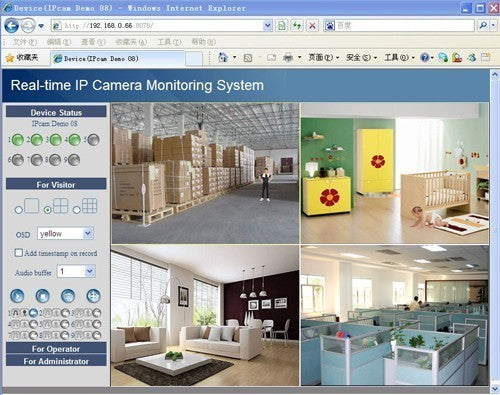Enable Add timestamp on record checkbox
Image resolution: width=500 pixels, height=395 pixels.
tap(18, 253)
